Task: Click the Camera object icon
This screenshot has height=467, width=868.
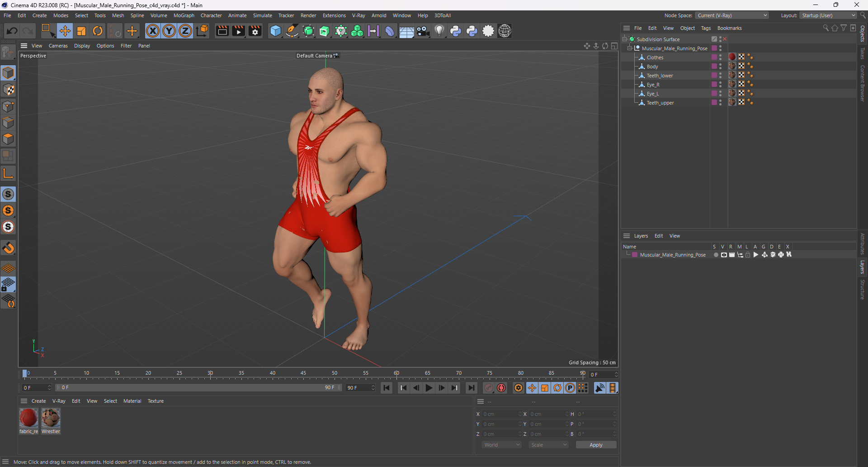Action: [423, 31]
